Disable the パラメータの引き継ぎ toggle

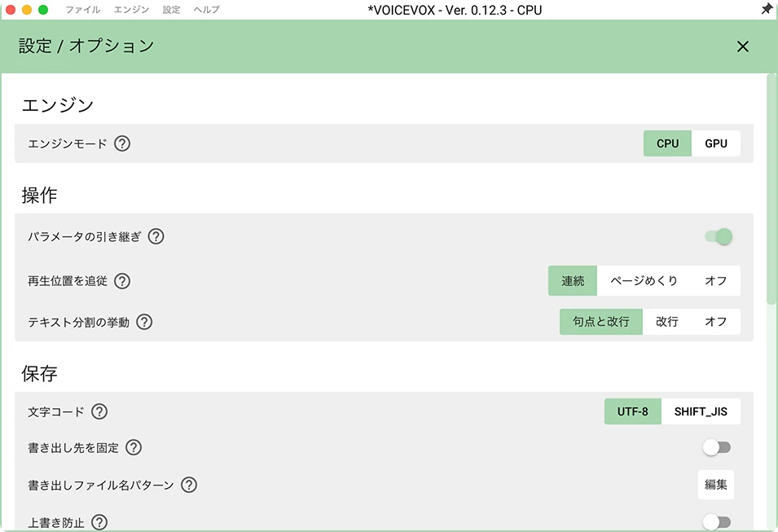tap(719, 237)
